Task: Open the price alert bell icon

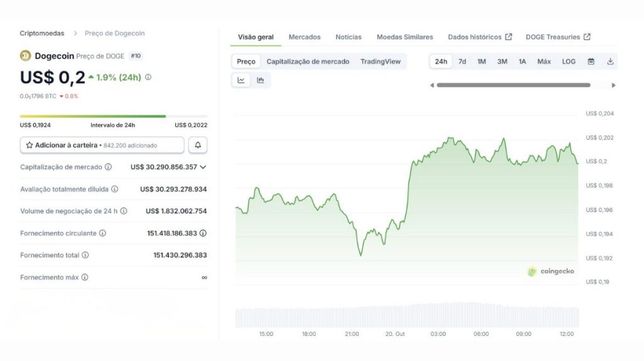Action: coord(198,145)
